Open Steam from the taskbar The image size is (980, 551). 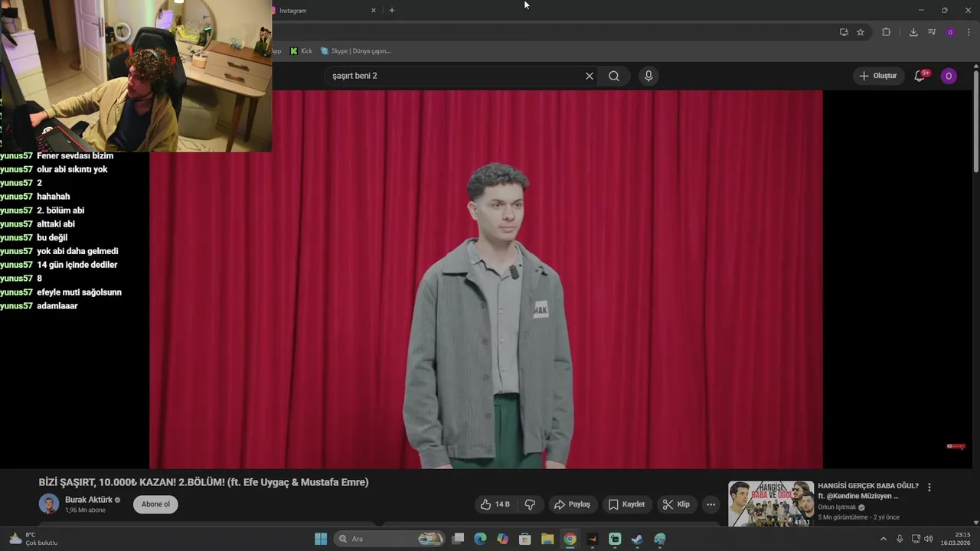pyautogui.click(x=637, y=539)
